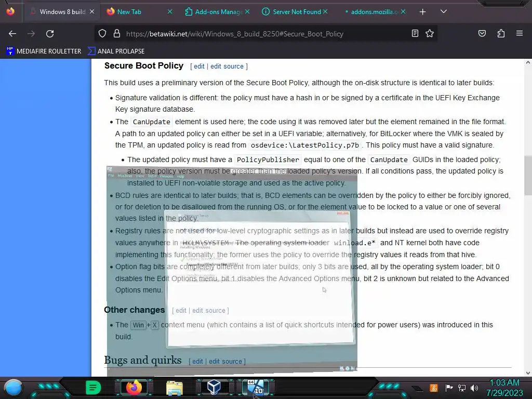The width and height of the screenshot is (532, 399).
Task: Open File Explorer from the taskbar
Action: (x=175, y=388)
